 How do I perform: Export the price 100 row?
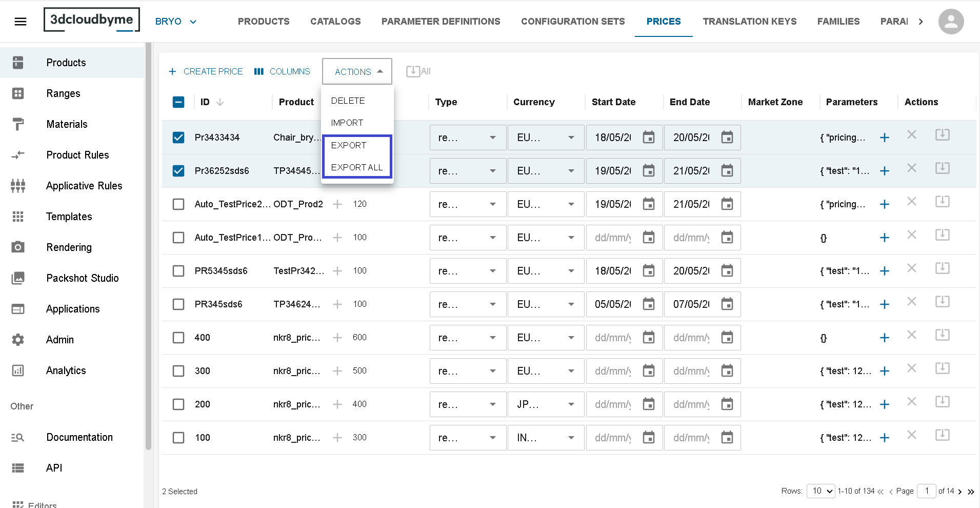tap(943, 435)
